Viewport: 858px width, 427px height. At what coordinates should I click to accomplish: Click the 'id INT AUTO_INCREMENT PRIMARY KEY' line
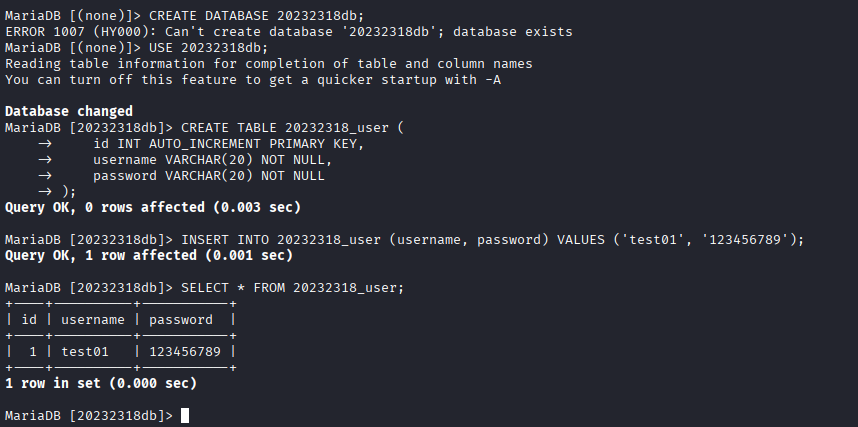(x=228, y=143)
